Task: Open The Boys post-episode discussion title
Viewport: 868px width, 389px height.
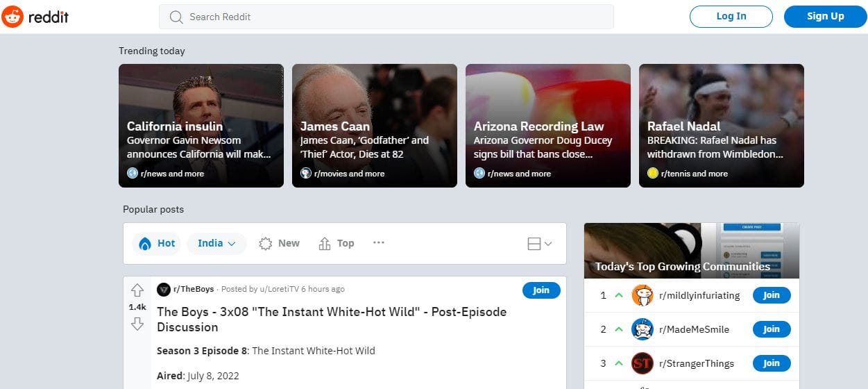Action: 332,320
